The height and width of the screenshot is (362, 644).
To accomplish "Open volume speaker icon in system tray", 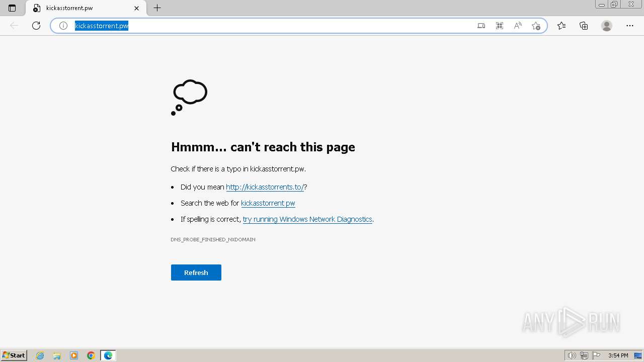I will [572, 355].
